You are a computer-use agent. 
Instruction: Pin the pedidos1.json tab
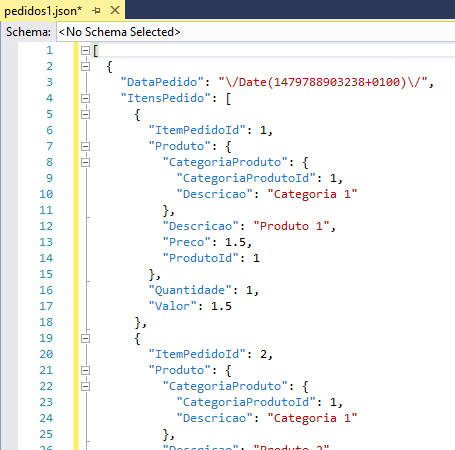click(97, 11)
